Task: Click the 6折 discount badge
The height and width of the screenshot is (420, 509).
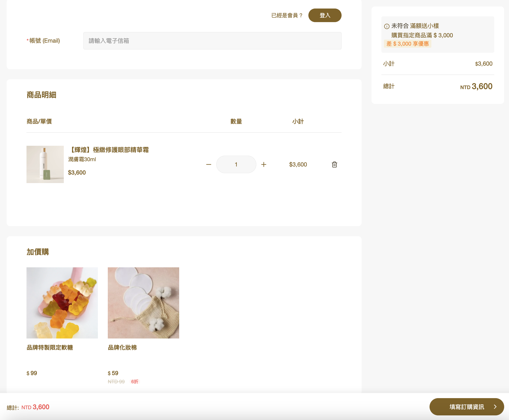Action: click(135, 382)
